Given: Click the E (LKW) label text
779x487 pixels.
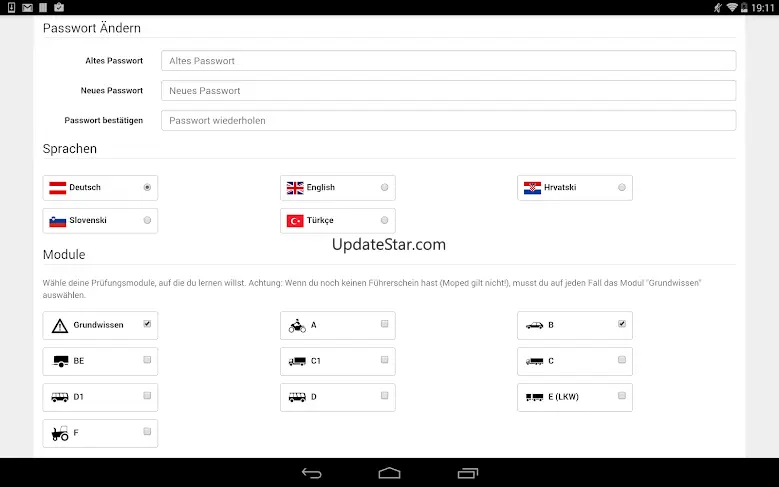Looking at the screenshot, I should [x=563, y=397].
